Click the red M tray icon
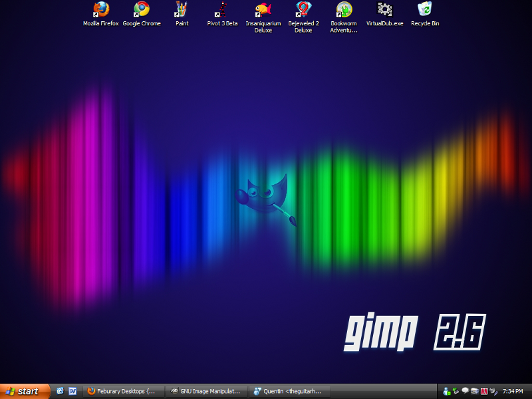Screen dimensions: 532x399 click(x=484, y=392)
